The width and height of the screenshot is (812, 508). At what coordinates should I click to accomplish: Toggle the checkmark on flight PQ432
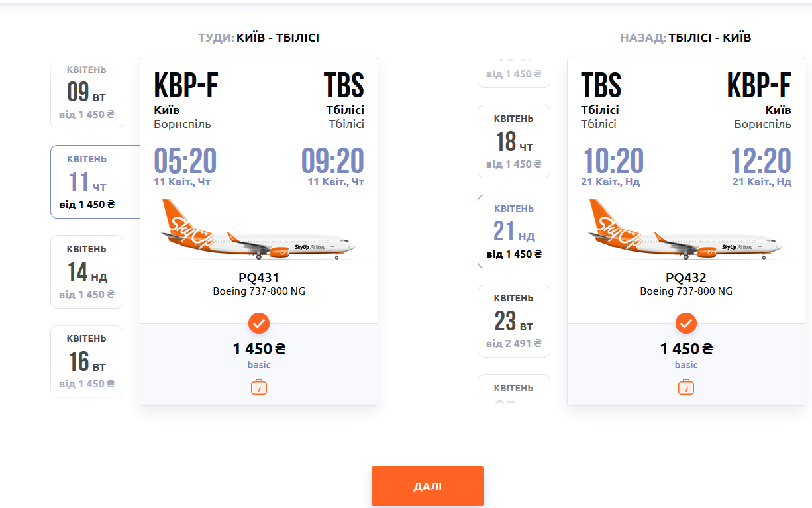[686, 324]
